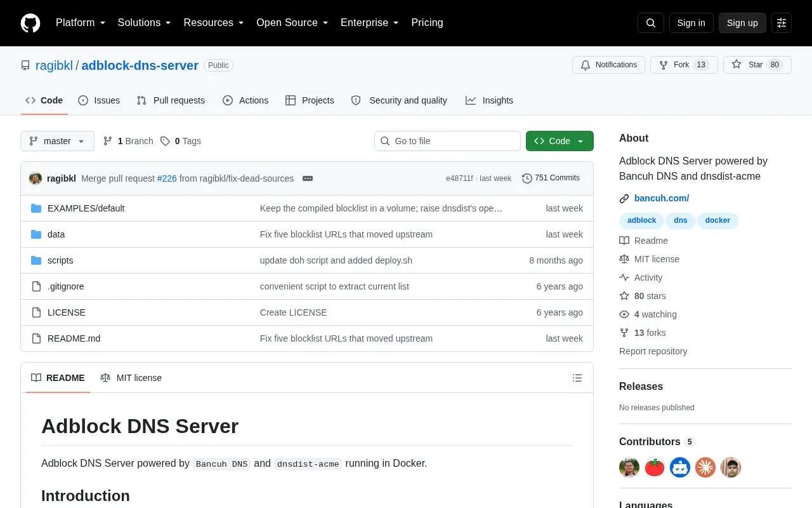The image size is (812, 508).
Task: Click the Sign up button
Action: tap(742, 23)
